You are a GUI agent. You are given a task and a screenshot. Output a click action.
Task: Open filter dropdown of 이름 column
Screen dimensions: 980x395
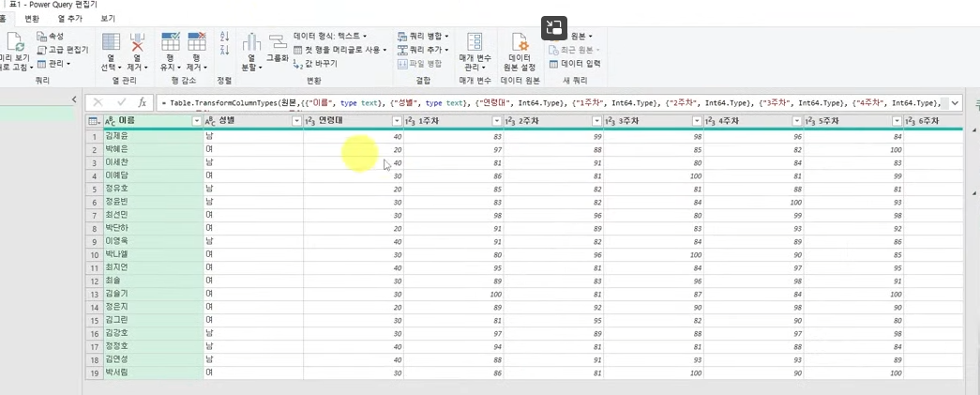[x=196, y=121]
